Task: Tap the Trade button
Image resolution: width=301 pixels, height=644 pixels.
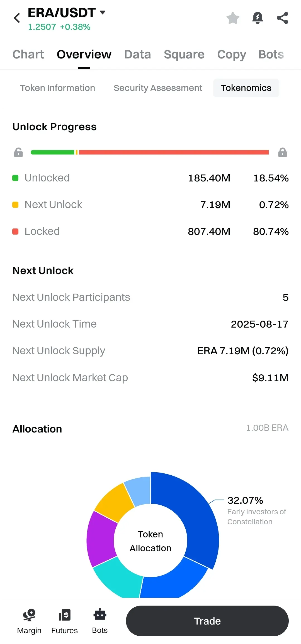Action: [x=207, y=621]
